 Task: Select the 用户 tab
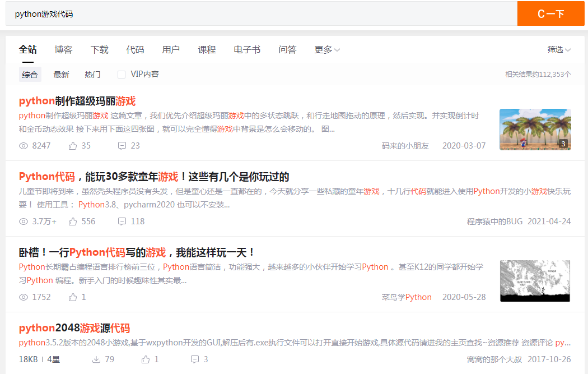[x=171, y=49]
